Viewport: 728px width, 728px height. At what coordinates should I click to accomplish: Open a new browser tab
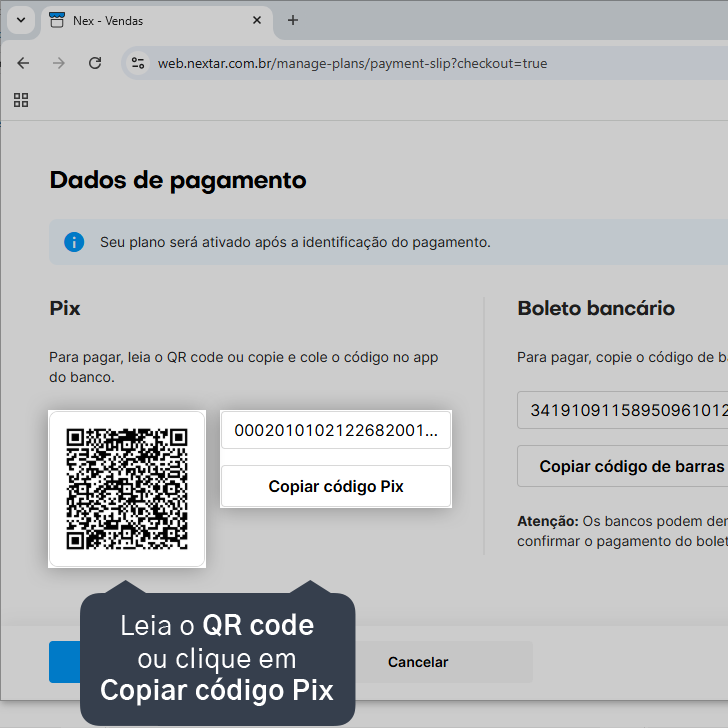tap(293, 20)
